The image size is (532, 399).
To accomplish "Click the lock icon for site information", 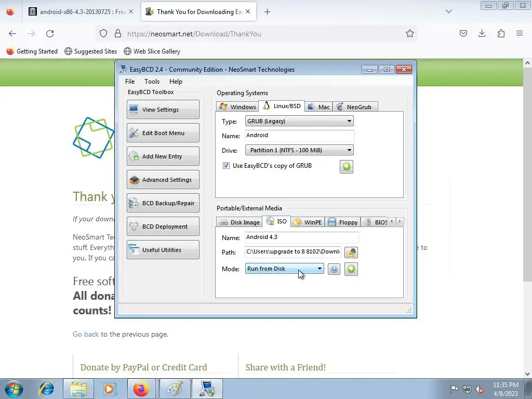I will tap(118, 34).
